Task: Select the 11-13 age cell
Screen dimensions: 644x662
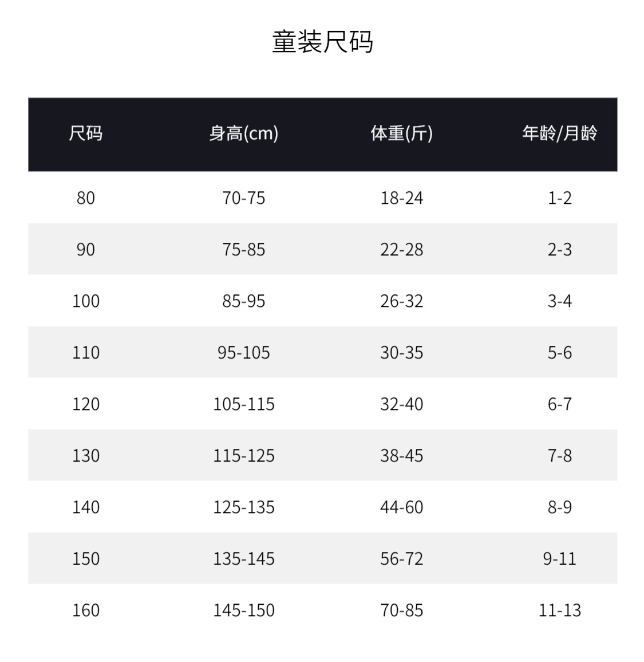Action: click(x=559, y=610)
